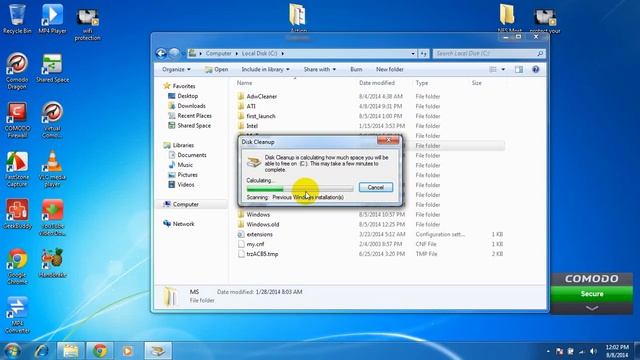Expand the Comodo widget chevron
640x360 pixels.
point(592,308)
